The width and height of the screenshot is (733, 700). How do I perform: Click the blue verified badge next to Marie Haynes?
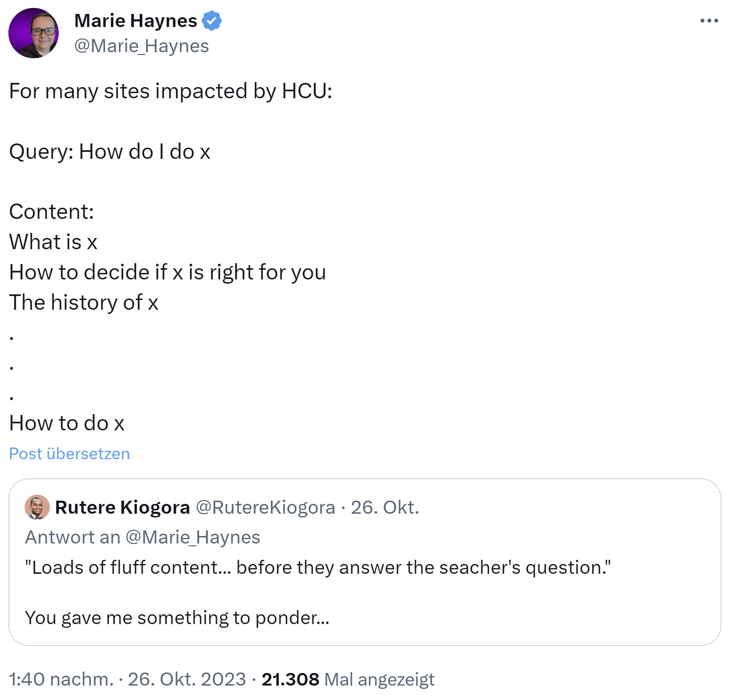pos(212,20)
